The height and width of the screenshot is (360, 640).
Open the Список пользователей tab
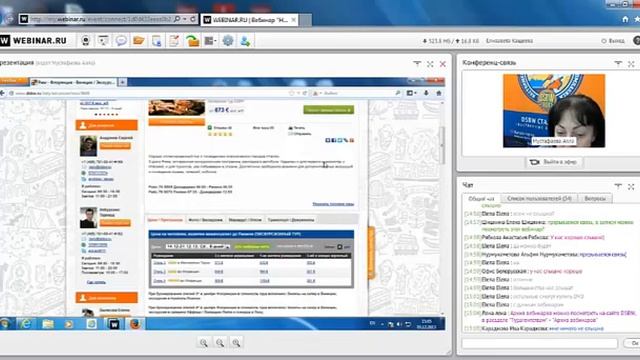click(x=539, y=198)
